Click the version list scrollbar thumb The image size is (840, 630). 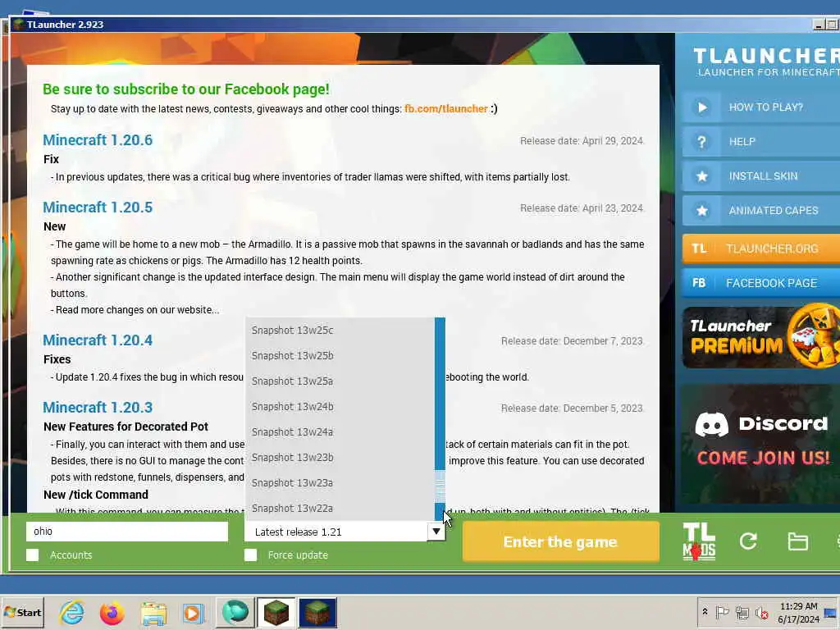coord(440,486)
